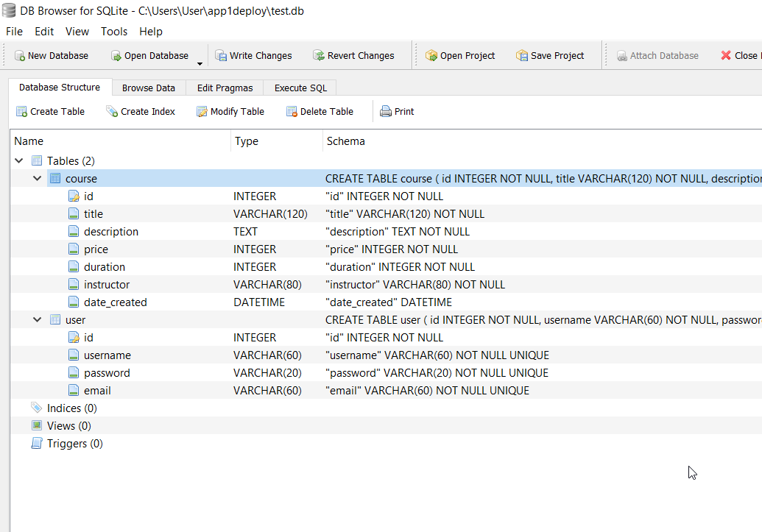Image resolution: width=762 pixels, height=532 pixels.
Task: Switch to the Browse Data tab
Action: pos(148,88)
